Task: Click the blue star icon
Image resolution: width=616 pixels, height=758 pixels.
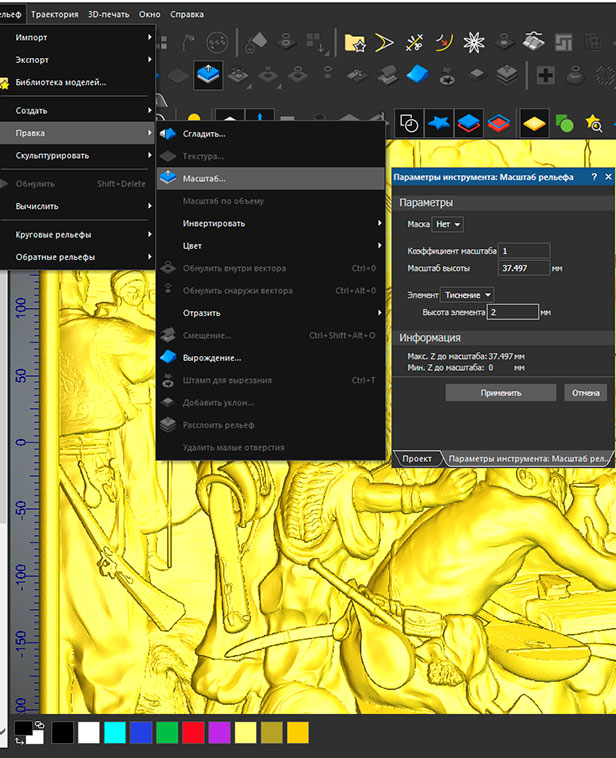Action: coord(438,122)
